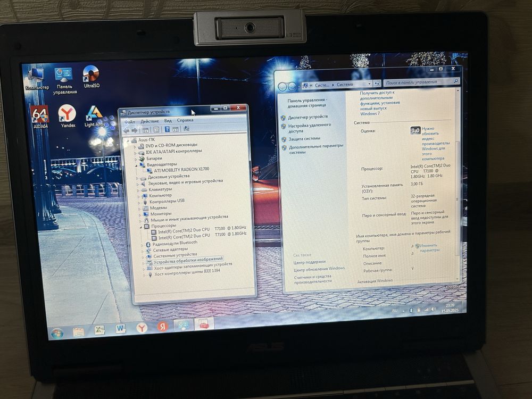Image resolution: width=532 pixels, height=399 pixels.
Task: Expand the IDE ATA/ATAPI контроллеры node
Action: pyautogui.click(x=135, y=153)
